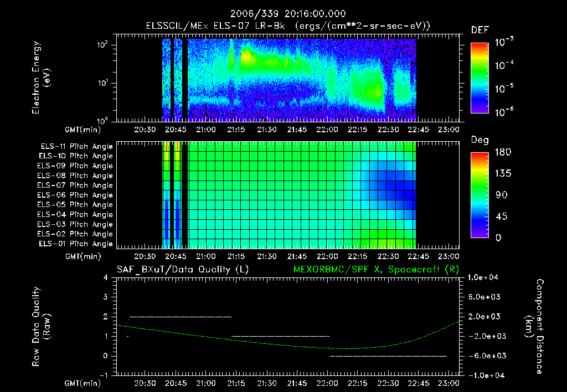Screen dimensions: 567x392
Task: Click the white data quality line at level 0
Action: tap(388, 356)
